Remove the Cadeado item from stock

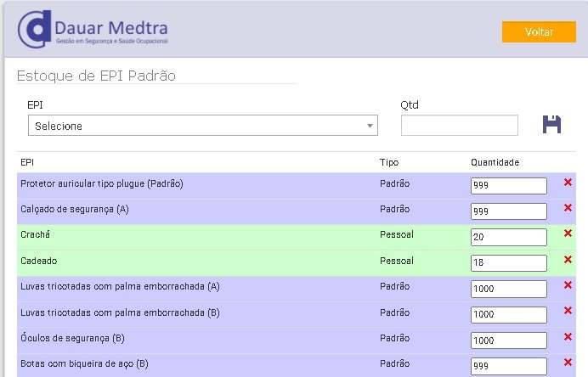[568, 259]
